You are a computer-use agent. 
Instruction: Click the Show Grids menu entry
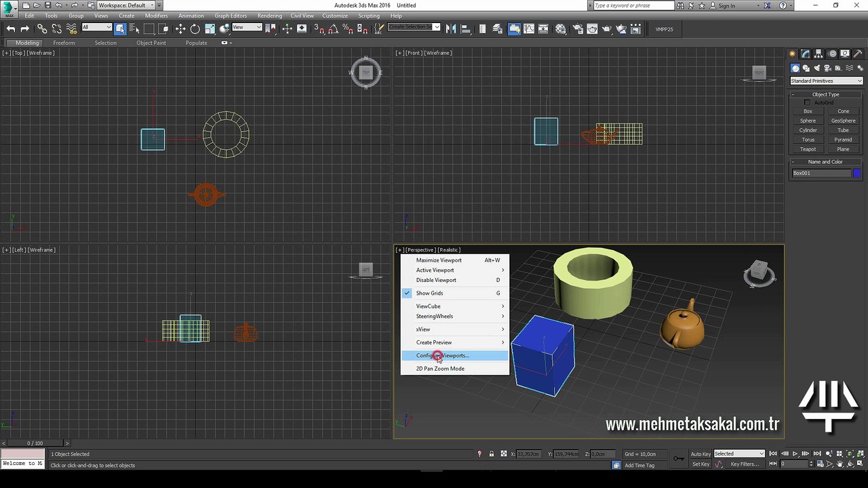tap(454, 293)
